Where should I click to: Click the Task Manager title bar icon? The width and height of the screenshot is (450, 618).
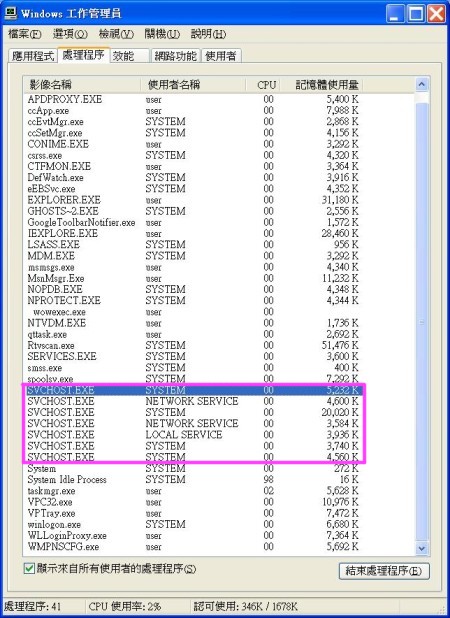pos(10,13)
